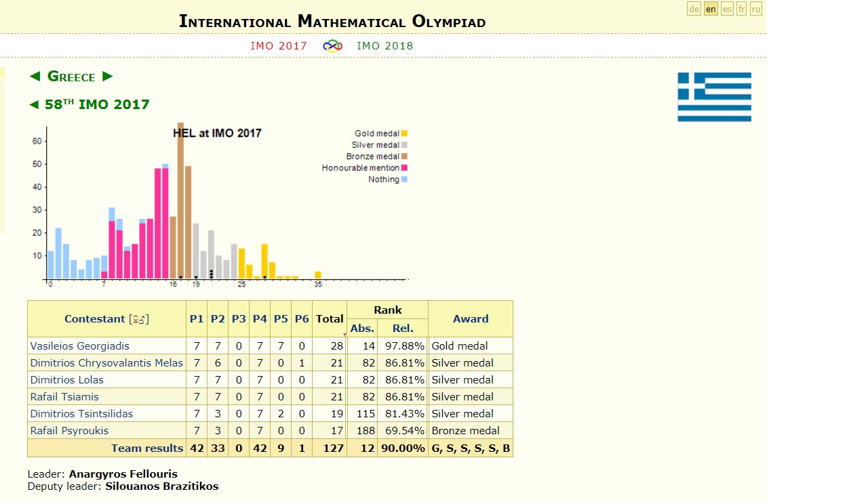This screenshot has width=868, height=502.
Task: Click the gold medal legend color swatch
Action: (x=404, y=133)
